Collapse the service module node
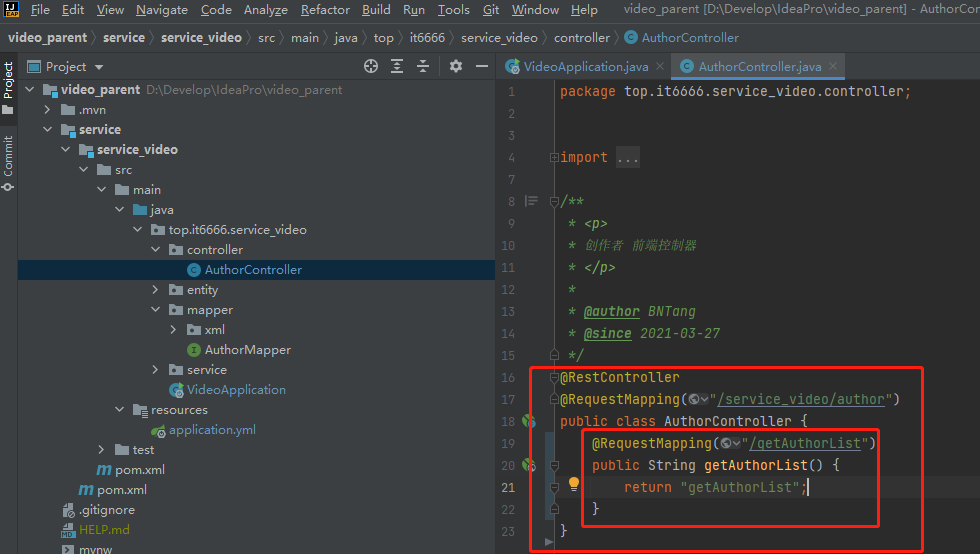 (48, 129)
